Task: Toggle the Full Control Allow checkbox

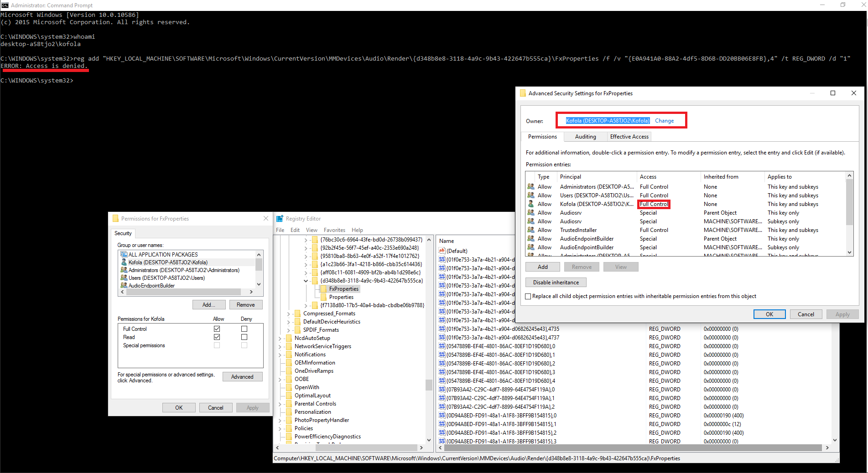Action: coord(217,329)
